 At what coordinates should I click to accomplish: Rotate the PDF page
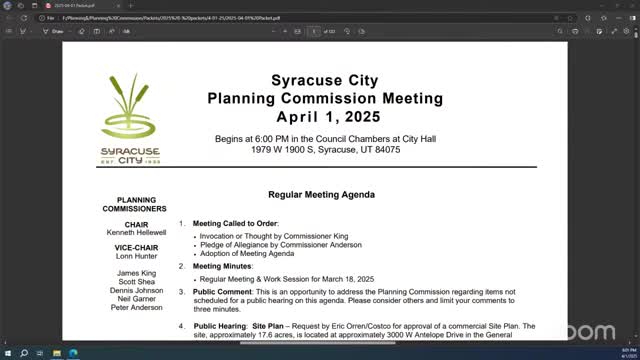(347, 31)
